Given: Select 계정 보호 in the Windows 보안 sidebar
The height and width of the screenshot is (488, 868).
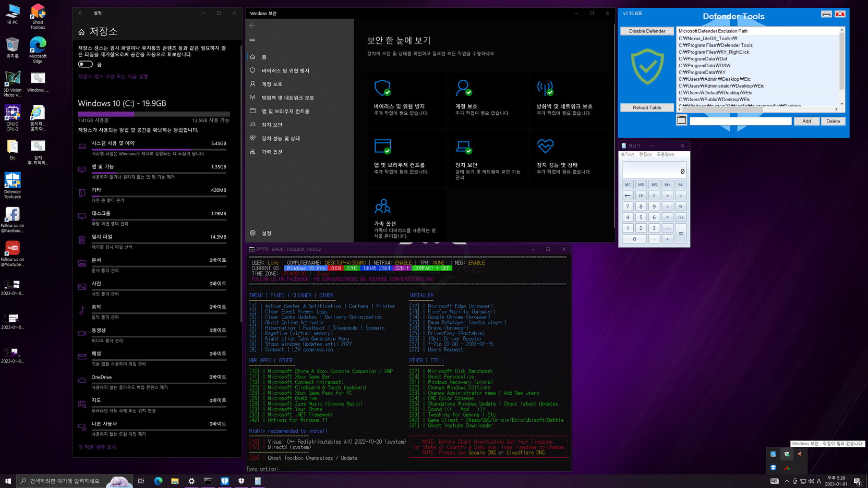Looking at the screenshot, I should [299, 84].
